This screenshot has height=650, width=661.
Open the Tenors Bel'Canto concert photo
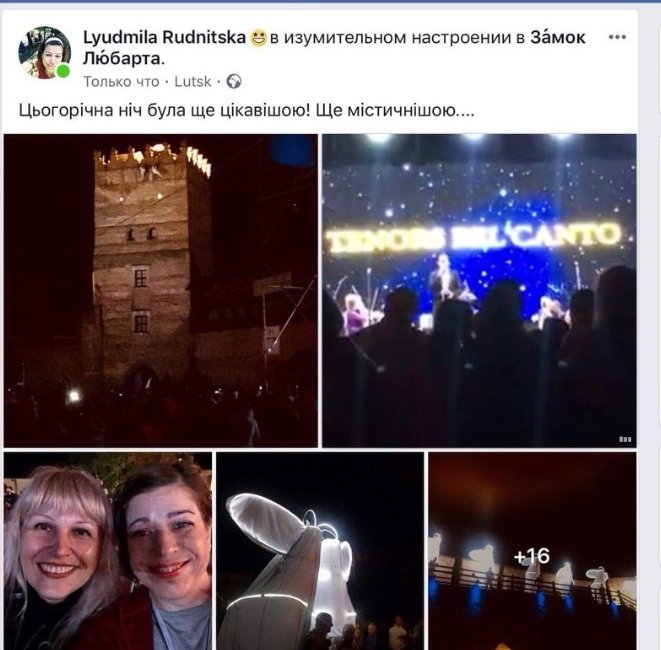click(479, 290)
